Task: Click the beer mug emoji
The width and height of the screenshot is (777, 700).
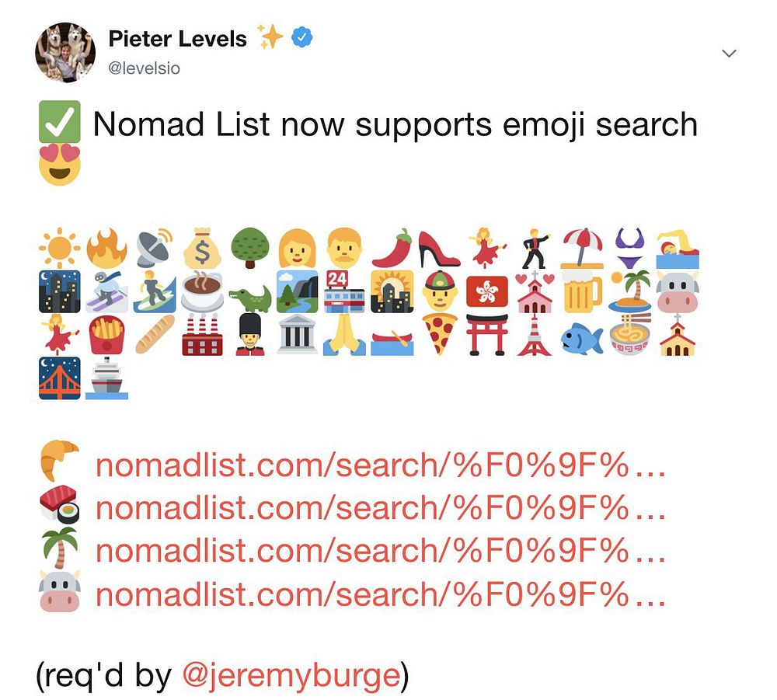Action: pyautogui.click(x=583, y=291)
